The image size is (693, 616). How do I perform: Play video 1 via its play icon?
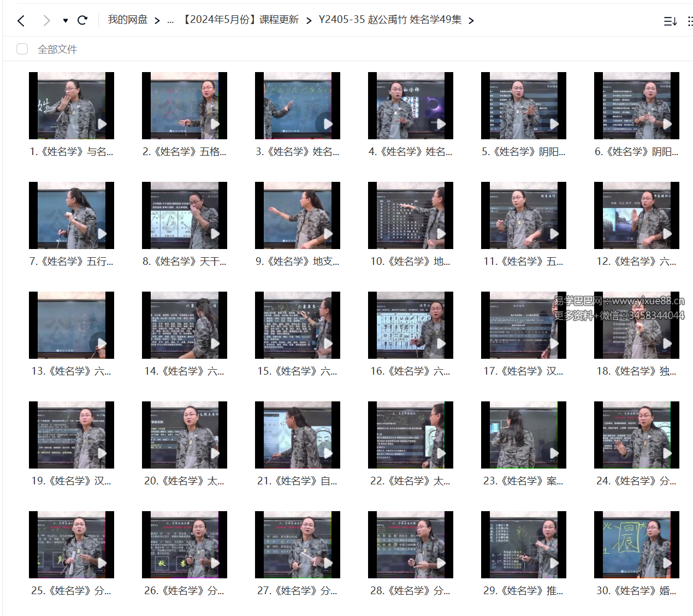[102, 124]
